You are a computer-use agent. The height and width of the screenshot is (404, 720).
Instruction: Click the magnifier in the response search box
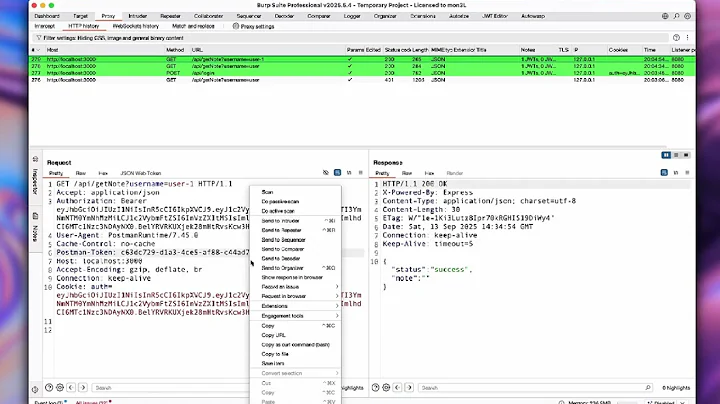tap(648, 387)
